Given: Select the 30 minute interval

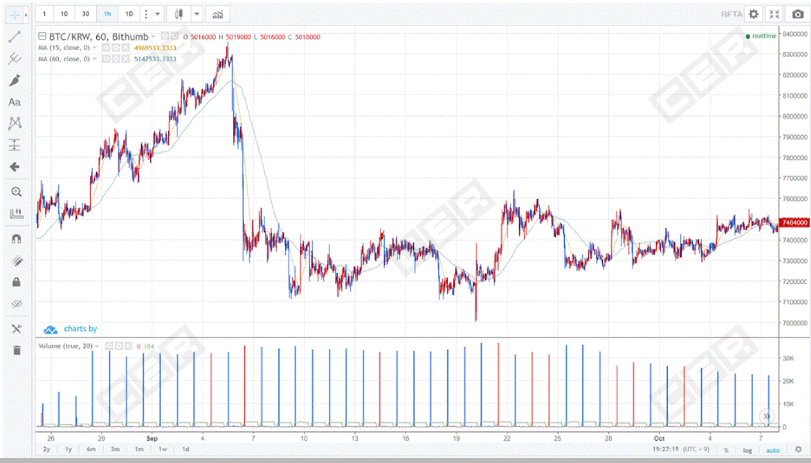Looking at the screenshot, I should point(85,14).
